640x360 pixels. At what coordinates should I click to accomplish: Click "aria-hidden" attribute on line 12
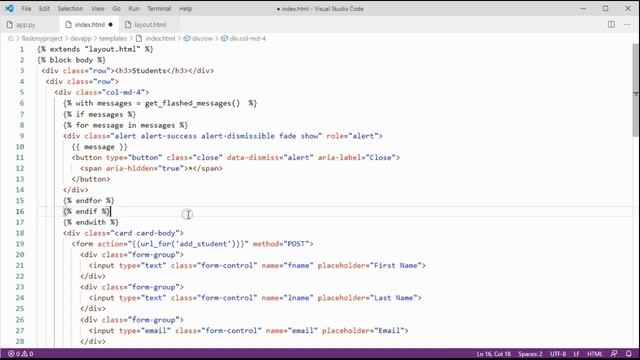[x=130, y=169]
